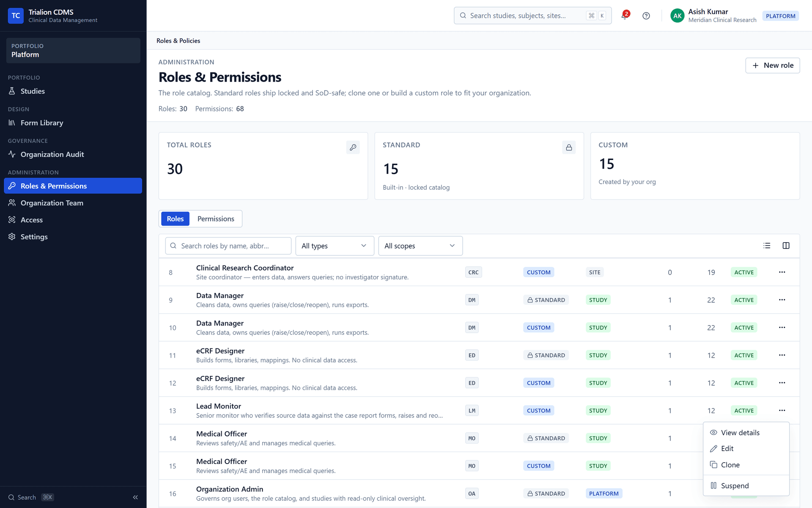
Task: Open the help question-mark icon
Action: click(x=646, y=16)
